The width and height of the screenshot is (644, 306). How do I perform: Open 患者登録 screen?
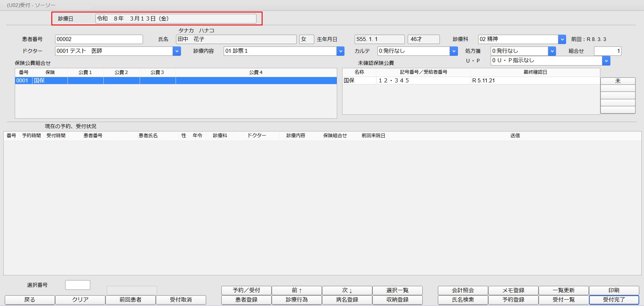tap(246, 300)
